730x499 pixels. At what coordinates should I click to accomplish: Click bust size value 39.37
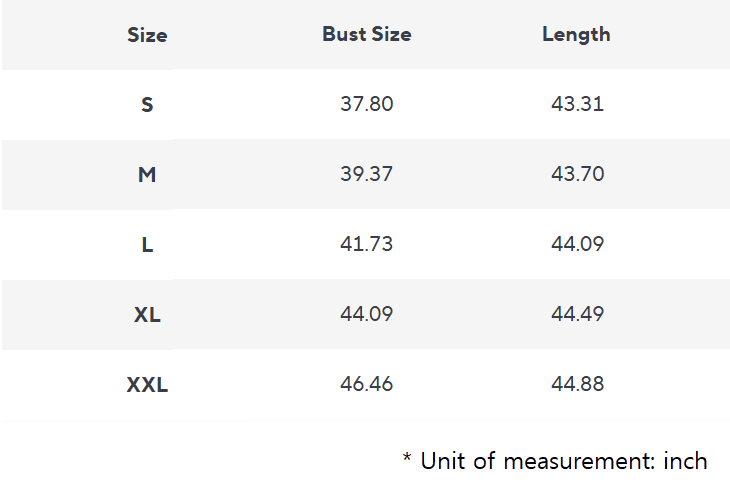click(x=366, y=174)
